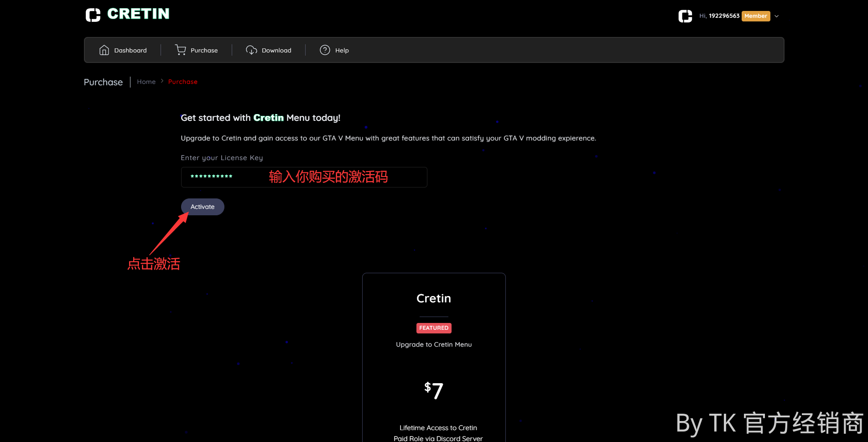Screen dimensions: 868x442
Task: Click the red FEATURED badge
Action: pos(434,328)
